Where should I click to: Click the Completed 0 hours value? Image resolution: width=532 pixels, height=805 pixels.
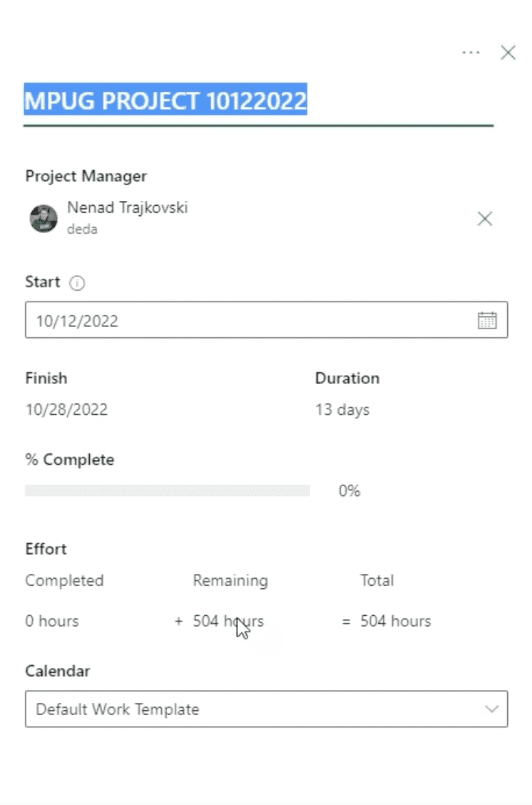pyautogui.click(x=52, y=621)
